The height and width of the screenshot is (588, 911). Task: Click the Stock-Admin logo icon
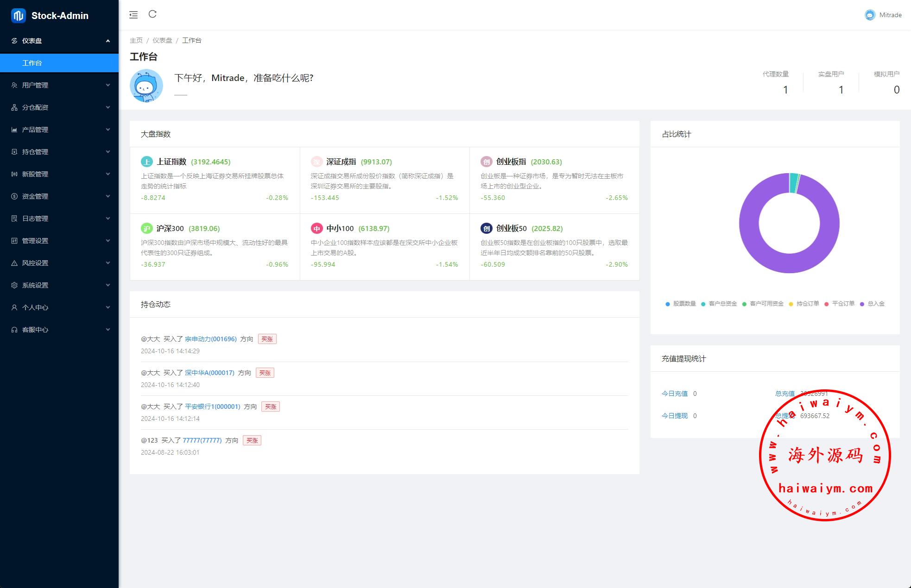click(x=18, y=16)
